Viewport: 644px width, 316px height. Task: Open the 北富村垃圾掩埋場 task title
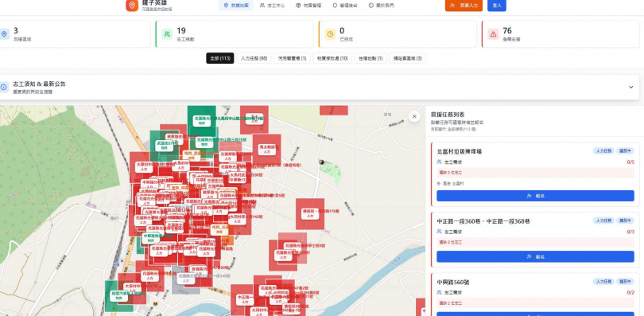(x=460, y=151)
